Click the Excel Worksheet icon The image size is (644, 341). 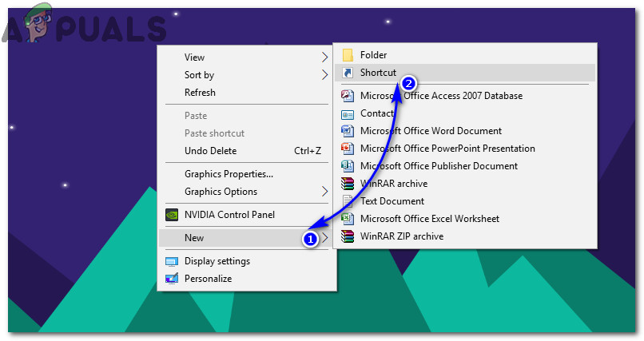point(348,219)
